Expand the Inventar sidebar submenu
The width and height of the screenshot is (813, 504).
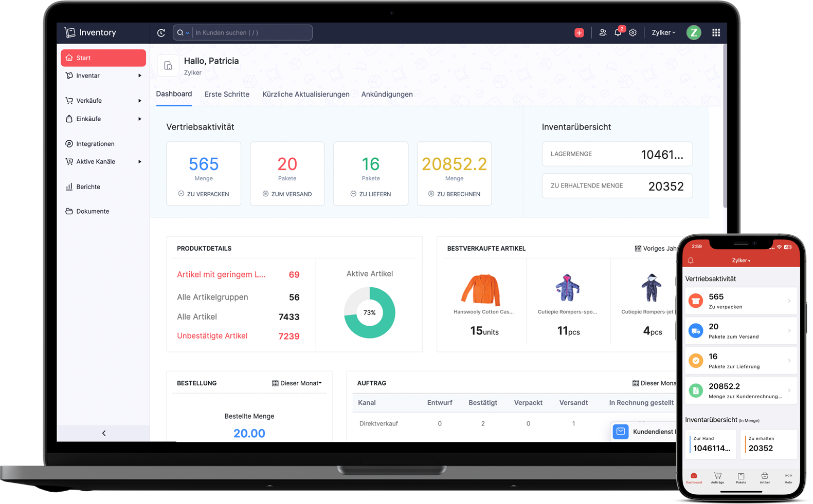[139, 76]
